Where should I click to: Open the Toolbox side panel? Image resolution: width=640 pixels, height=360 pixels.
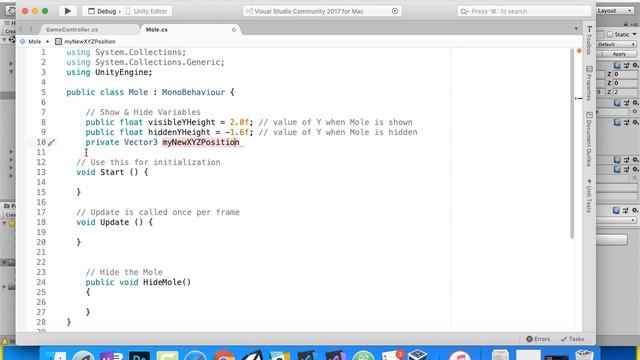[x=589, y=40]
